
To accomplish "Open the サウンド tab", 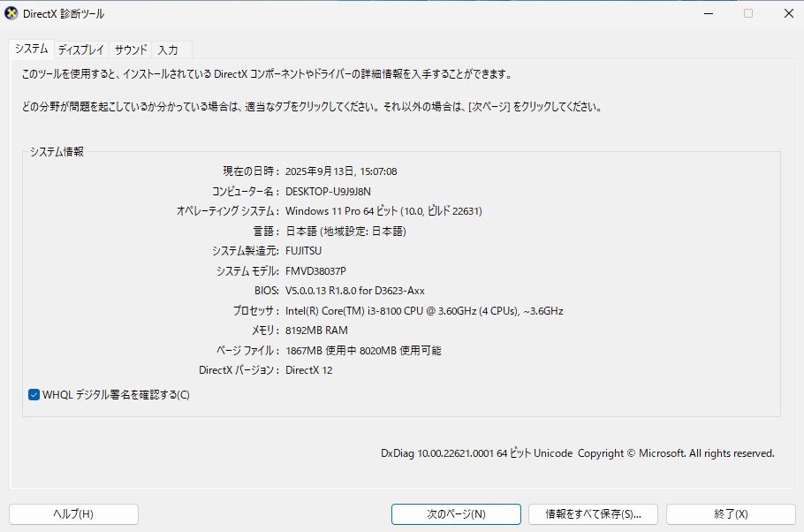I will (131, 49).
